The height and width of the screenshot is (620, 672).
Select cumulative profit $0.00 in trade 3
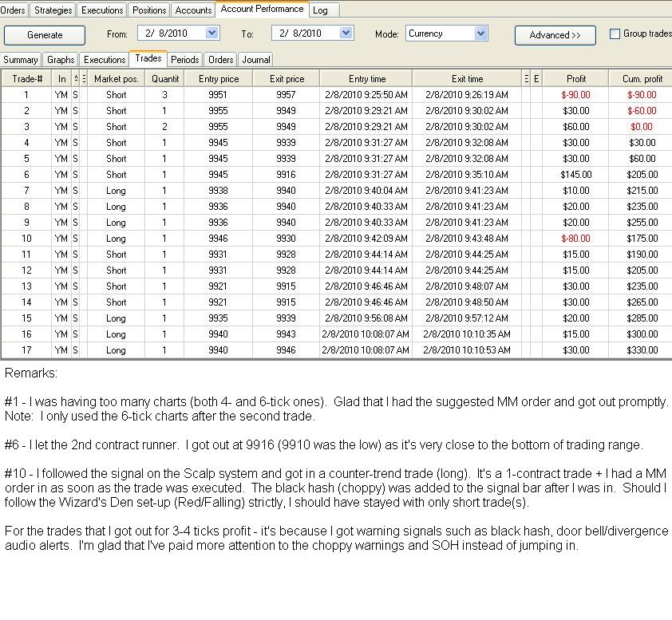(642, 127)
